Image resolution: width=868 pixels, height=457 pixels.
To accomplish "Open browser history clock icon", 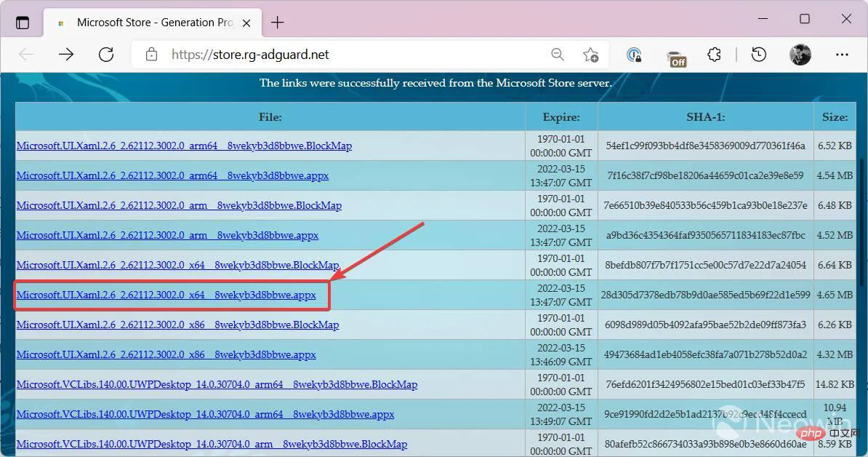I will (x=759, y=55).
